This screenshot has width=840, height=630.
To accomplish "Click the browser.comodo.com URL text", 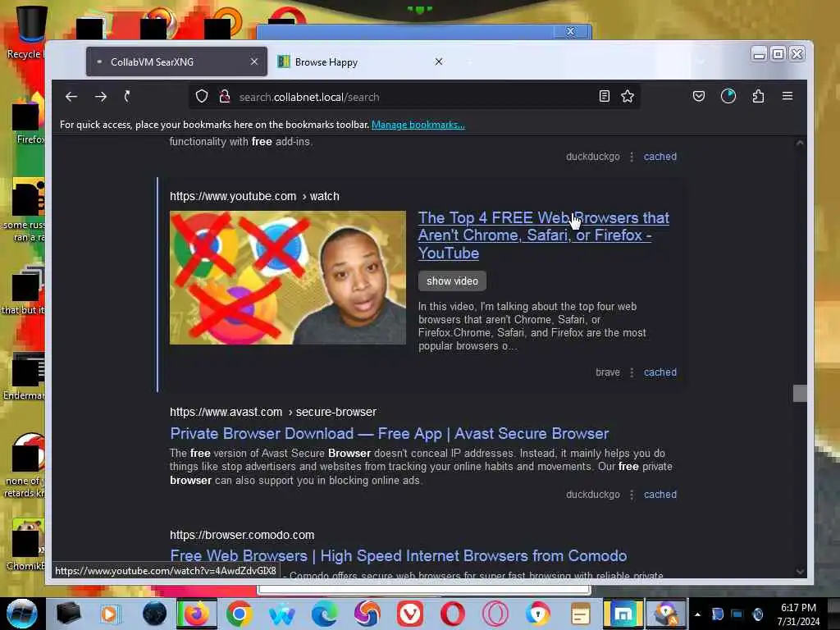I will (242, 535).
